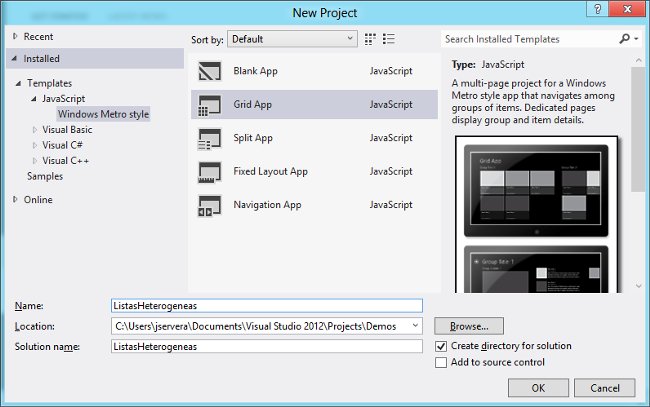The height and width of the screenshot is (407, 650).
Task: Close the New Project dialog
Action: [627, 9]
